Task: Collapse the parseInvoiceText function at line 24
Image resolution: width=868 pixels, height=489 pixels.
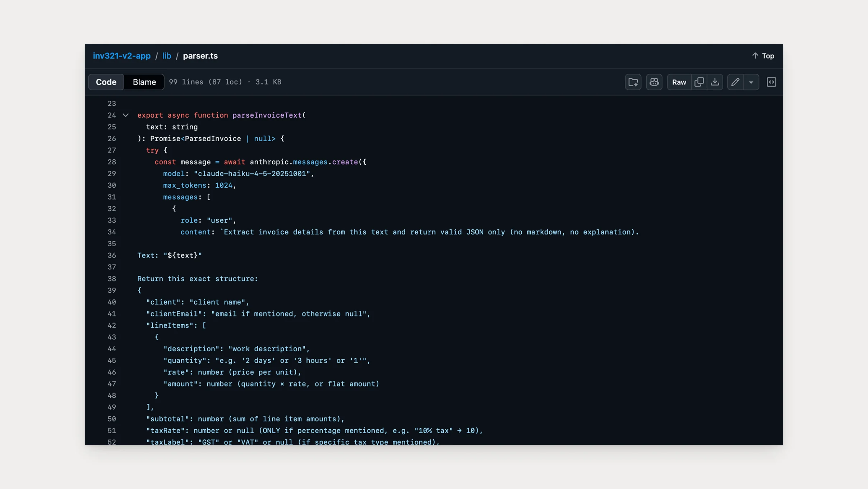Action: coord(125,115)
